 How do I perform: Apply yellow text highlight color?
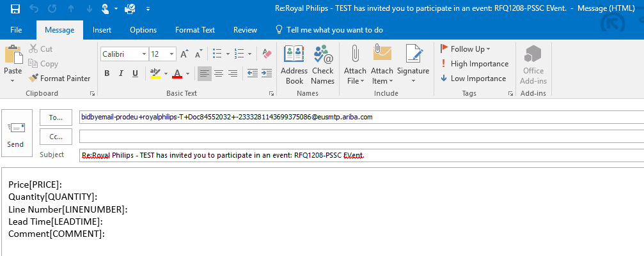[155, 73]
